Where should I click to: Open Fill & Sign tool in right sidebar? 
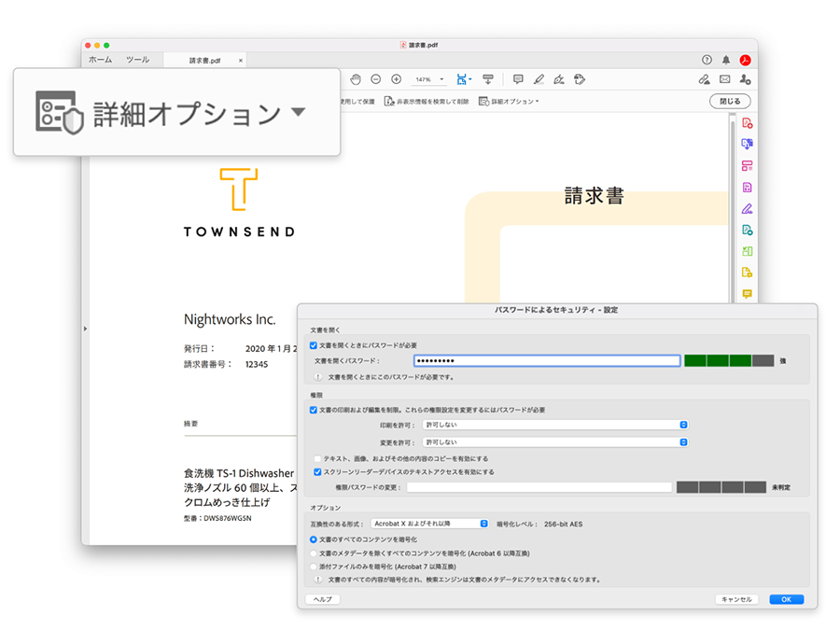point(747,208)
